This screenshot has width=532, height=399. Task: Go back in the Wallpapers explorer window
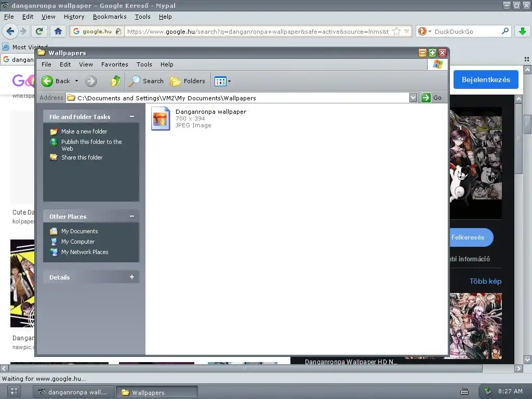point(56,81)
